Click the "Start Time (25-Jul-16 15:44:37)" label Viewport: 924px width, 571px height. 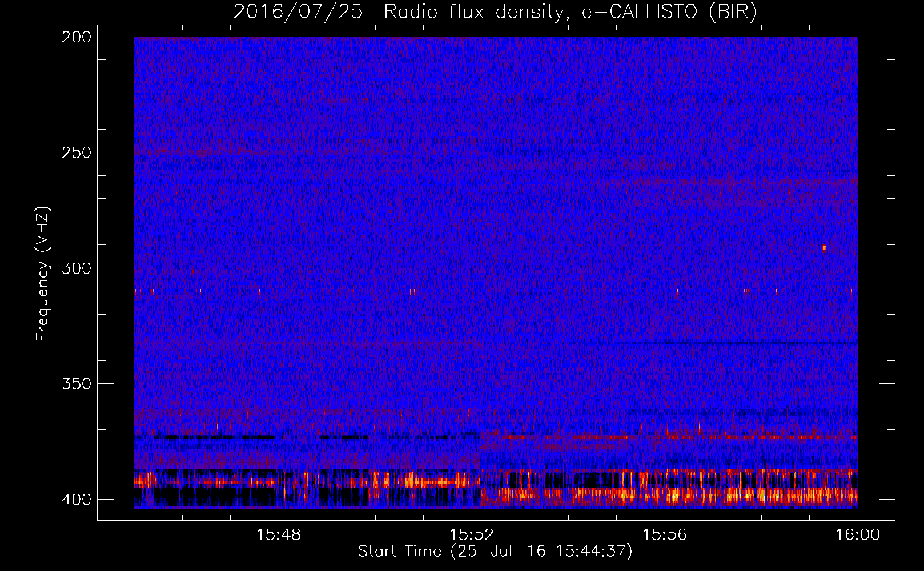[x=495, y=551]
